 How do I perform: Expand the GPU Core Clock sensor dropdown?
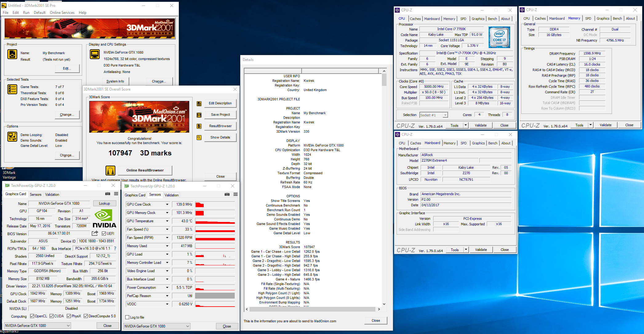pyautogui.click(x=167, y=204)
